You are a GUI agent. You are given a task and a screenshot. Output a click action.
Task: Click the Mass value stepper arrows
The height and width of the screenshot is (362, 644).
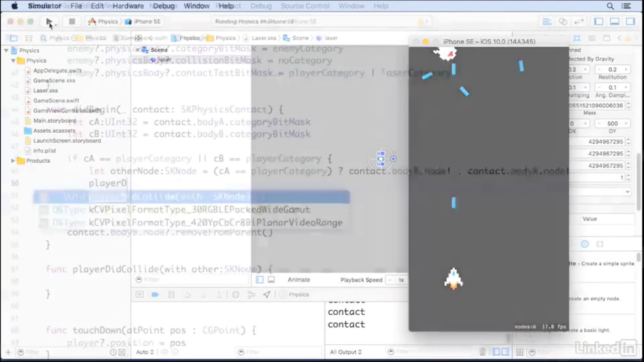click(627, 106)
